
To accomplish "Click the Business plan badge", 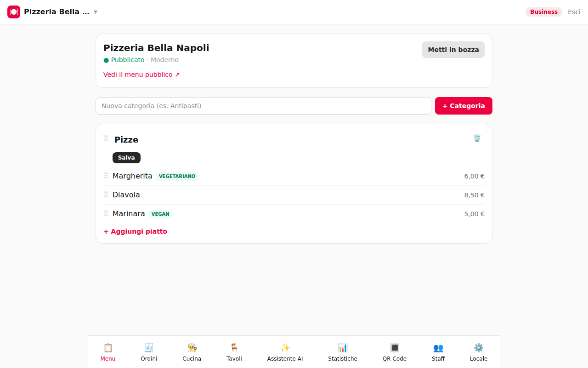I will [544, 12].
